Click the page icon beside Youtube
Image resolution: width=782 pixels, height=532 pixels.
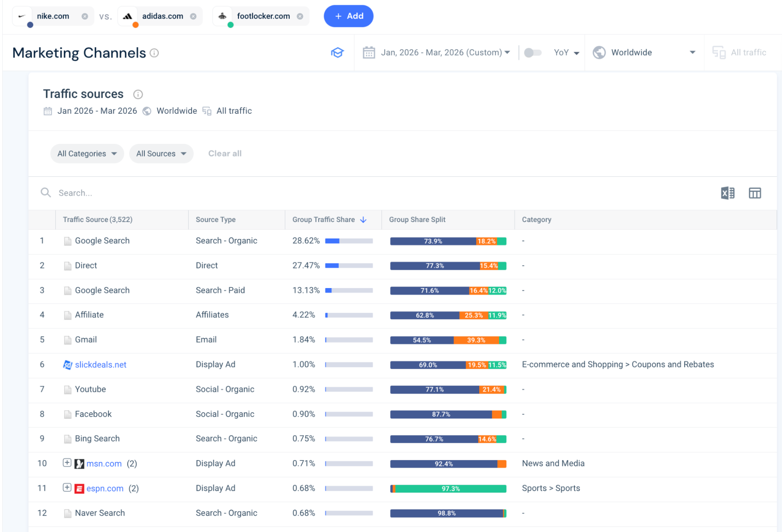68,390
